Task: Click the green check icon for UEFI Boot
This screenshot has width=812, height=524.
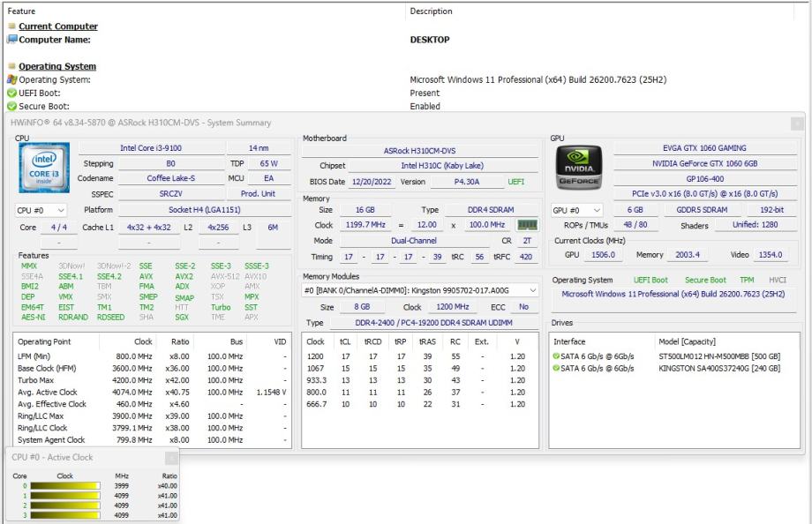Action: [11, 93]
